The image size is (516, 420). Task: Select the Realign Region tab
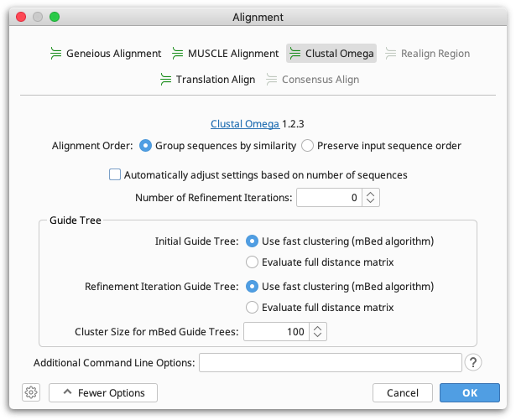(427, 54)
